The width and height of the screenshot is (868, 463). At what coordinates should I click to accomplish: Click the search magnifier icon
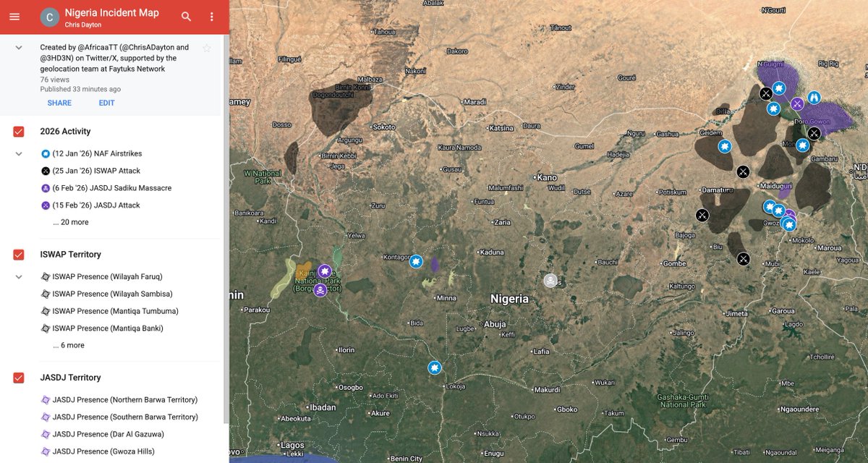[x=187, y=17]
